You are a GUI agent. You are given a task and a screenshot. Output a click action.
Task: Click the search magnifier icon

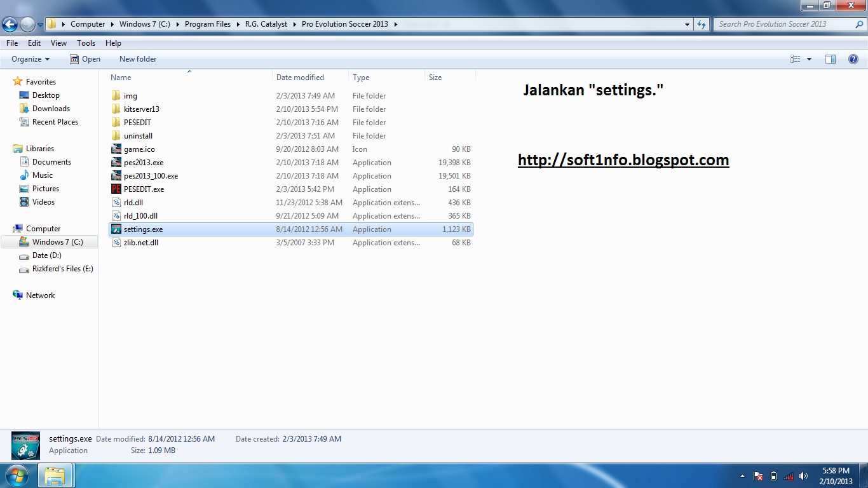(858, 24)
